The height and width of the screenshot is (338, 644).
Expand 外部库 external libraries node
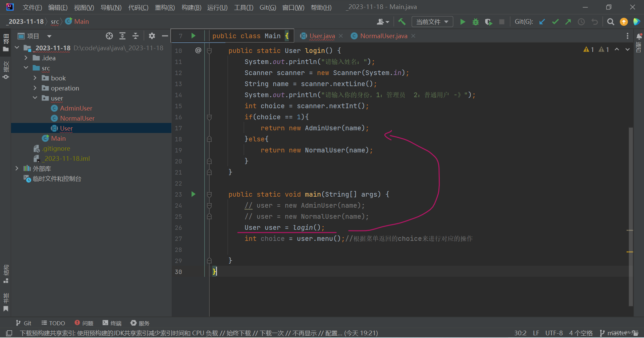coord(17,168)
